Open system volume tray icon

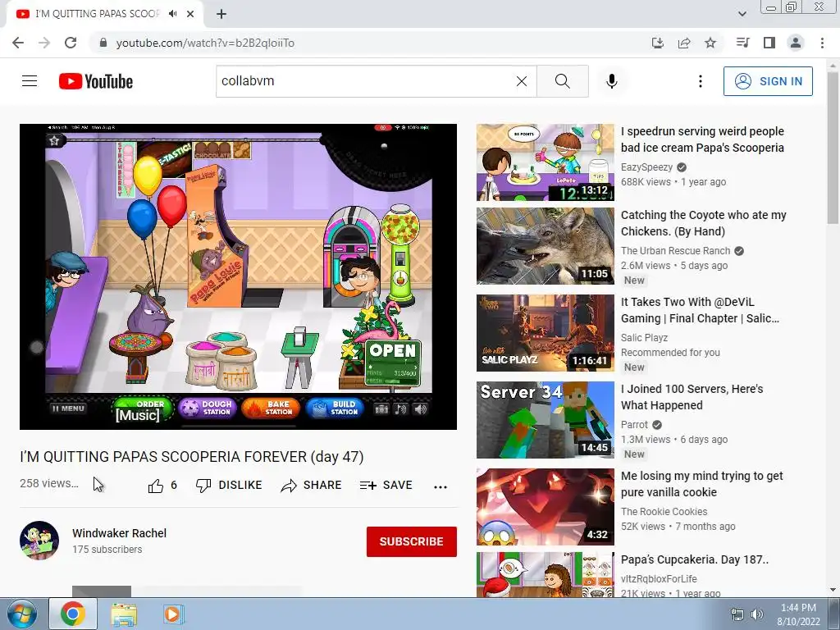(x=756, y=614)
